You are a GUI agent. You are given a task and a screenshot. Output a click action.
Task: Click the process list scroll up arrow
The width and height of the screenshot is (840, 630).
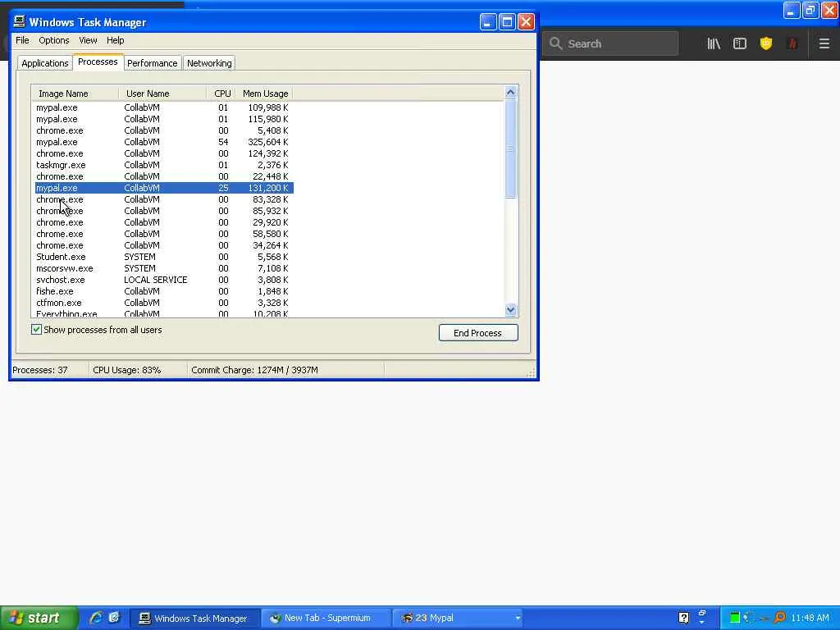point(510,93)
